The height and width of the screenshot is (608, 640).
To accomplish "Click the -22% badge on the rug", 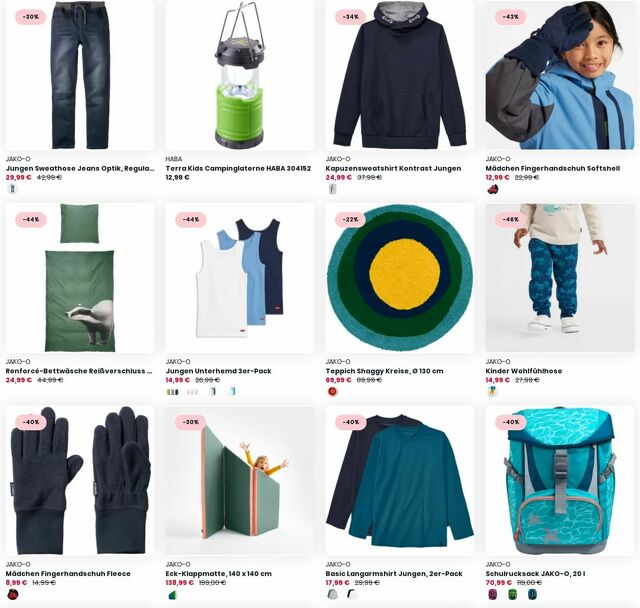I will [350, 219].
